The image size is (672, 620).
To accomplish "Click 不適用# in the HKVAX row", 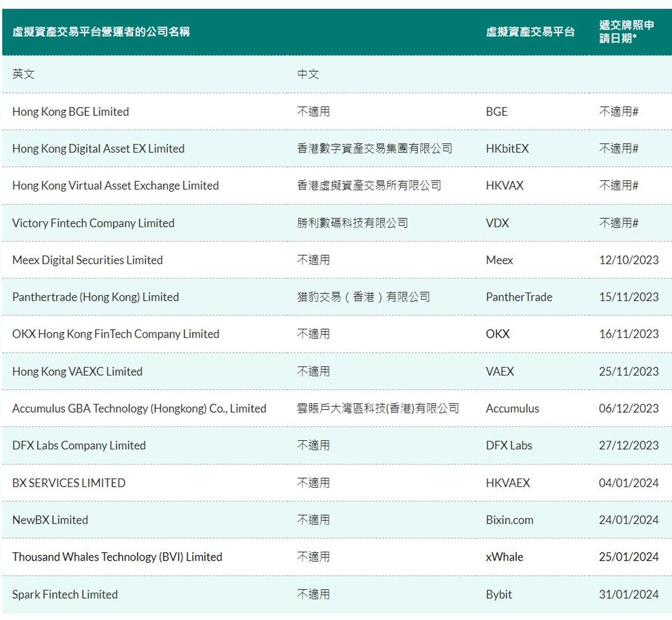I will pyautogui.click(x=619, y=185).
